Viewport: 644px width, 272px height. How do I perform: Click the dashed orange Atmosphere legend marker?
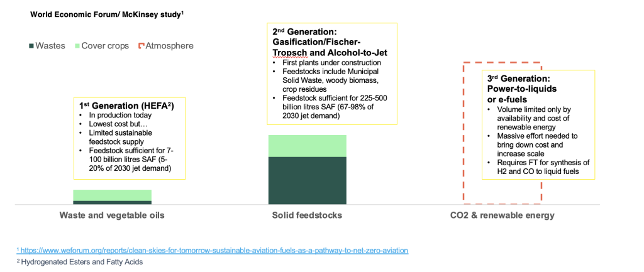click(x=141, y=46)
